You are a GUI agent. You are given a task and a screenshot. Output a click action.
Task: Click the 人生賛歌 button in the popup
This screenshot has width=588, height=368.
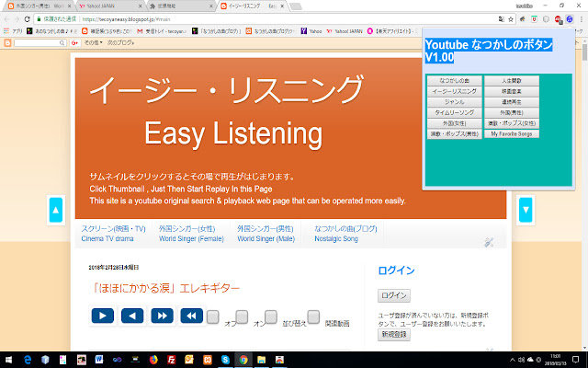point(512,81)
